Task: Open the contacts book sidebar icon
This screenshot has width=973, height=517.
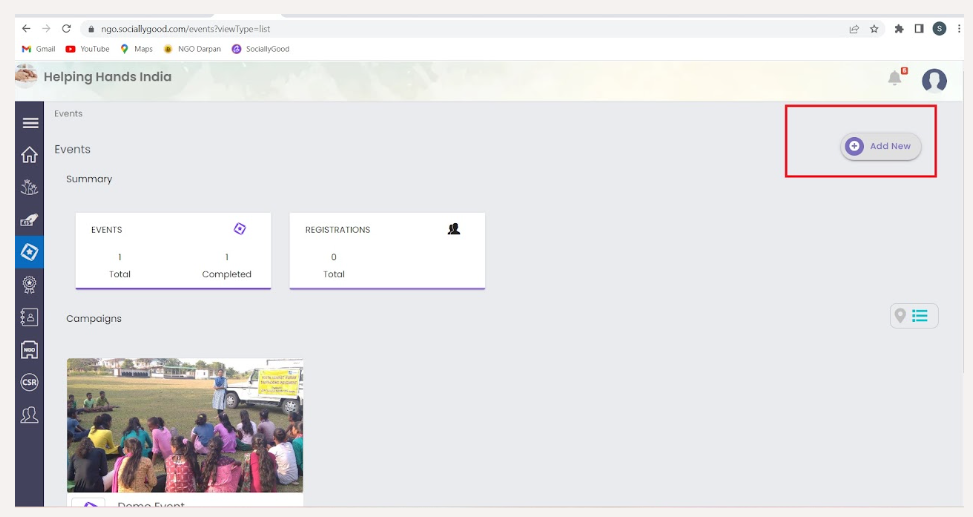Action: (x=29, y=317)
